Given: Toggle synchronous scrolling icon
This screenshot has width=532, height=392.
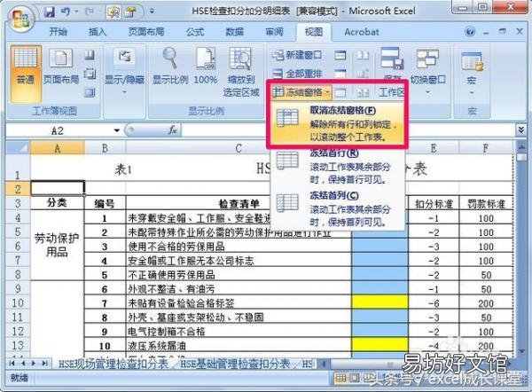Looking at the screenshot, I should [363, 74].
